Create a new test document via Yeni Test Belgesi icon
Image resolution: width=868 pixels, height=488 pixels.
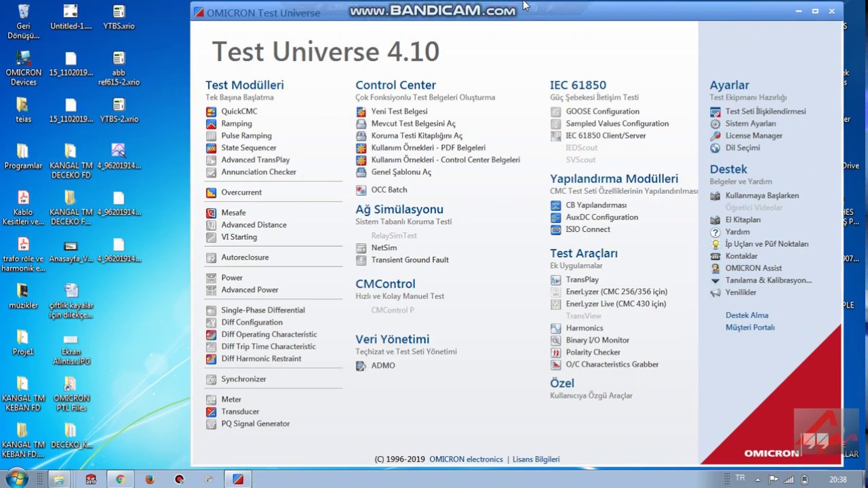361,111
